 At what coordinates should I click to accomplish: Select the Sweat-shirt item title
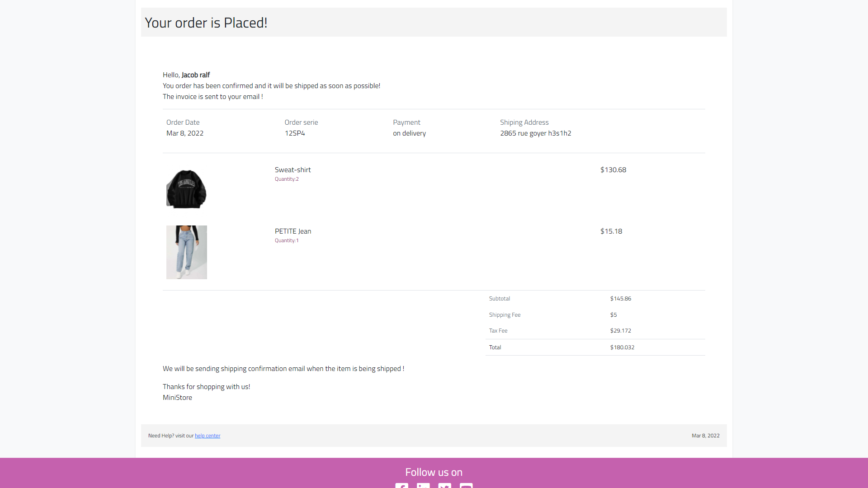pyautogui.click(x=292, y=169)
